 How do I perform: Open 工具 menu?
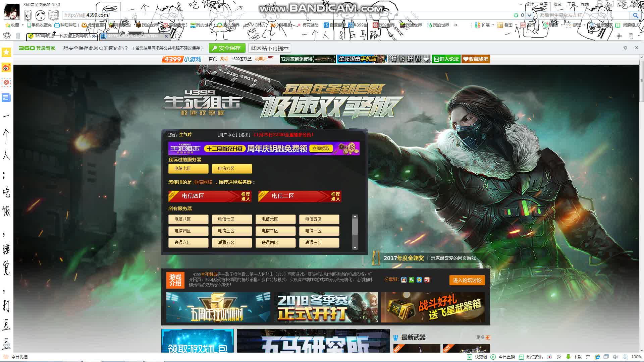pyautogui.click(x=571, y=4)
